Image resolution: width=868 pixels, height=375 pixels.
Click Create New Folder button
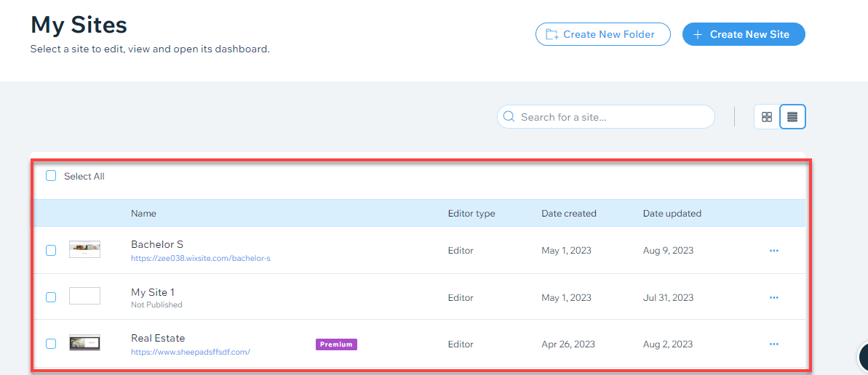[x=603, y=34]
